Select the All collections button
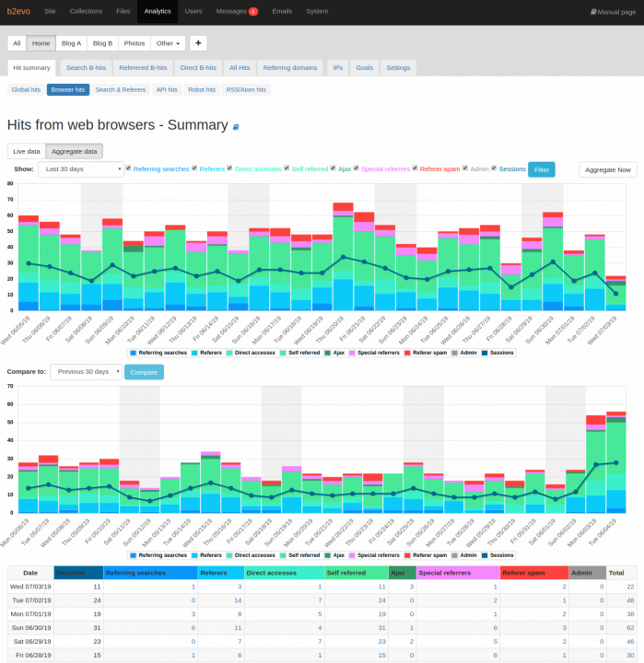The width and height of the screenshot is (644, 663). click(17, 43)
